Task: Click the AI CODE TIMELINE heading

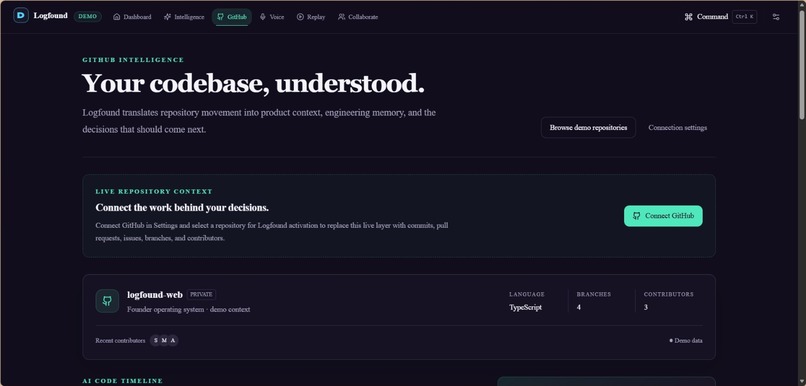Action: 122,381
